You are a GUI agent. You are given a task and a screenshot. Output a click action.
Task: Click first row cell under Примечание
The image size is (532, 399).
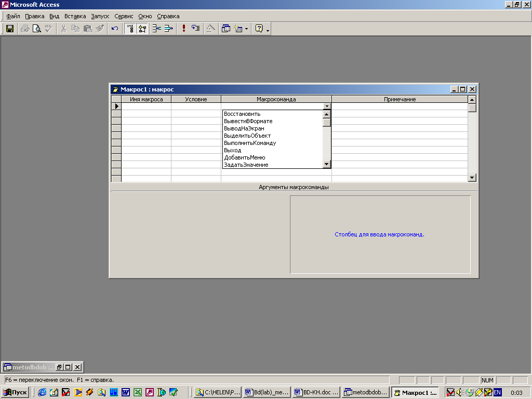400,106
